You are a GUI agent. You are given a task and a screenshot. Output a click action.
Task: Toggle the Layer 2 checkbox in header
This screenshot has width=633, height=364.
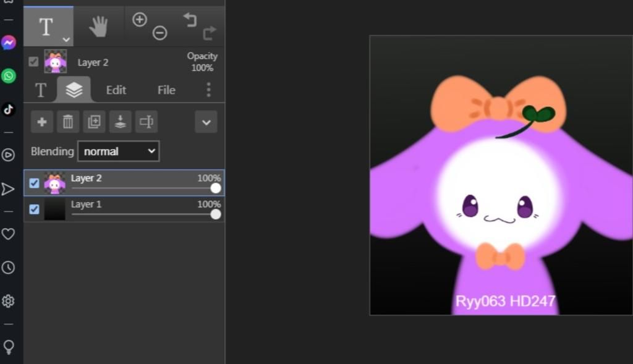click(x=33, y=62)
